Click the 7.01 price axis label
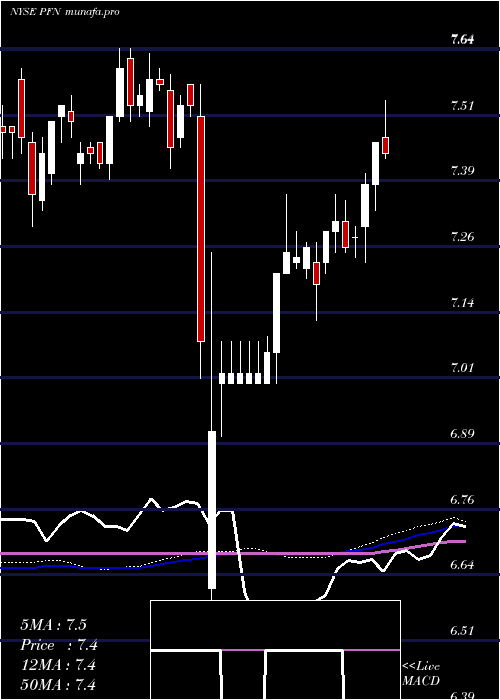The width and height of the screenshot is (500, 700). [x=462, y=368]
